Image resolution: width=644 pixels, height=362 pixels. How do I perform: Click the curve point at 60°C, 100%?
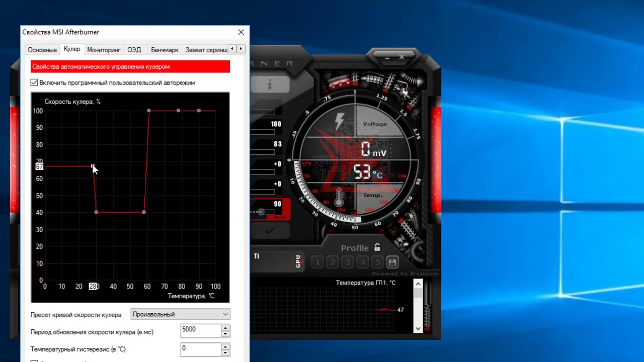149,111
